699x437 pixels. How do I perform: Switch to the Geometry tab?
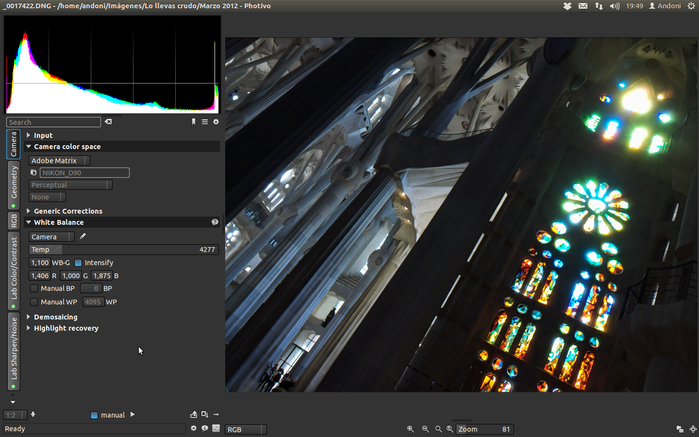click(13, 186)
